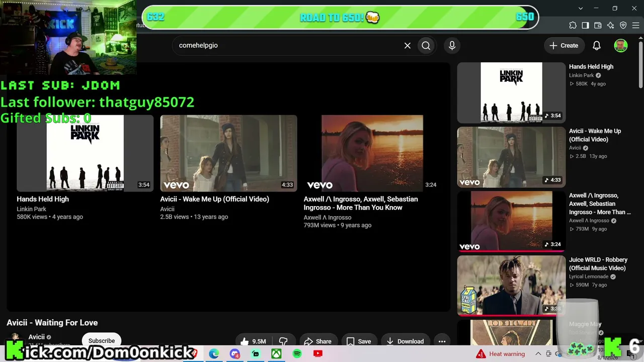
Task: Click sidebar title 'Juice WRLD - Robbery'
Action: (x=598, y=264)
